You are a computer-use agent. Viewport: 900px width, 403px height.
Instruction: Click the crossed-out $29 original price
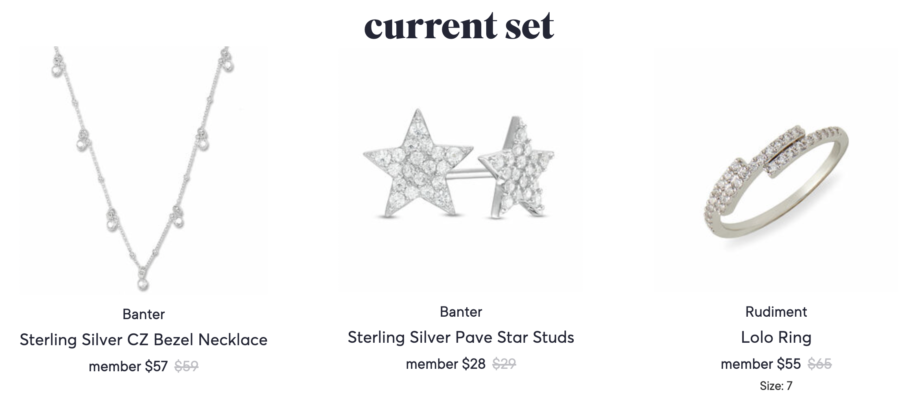coord(504,364)
